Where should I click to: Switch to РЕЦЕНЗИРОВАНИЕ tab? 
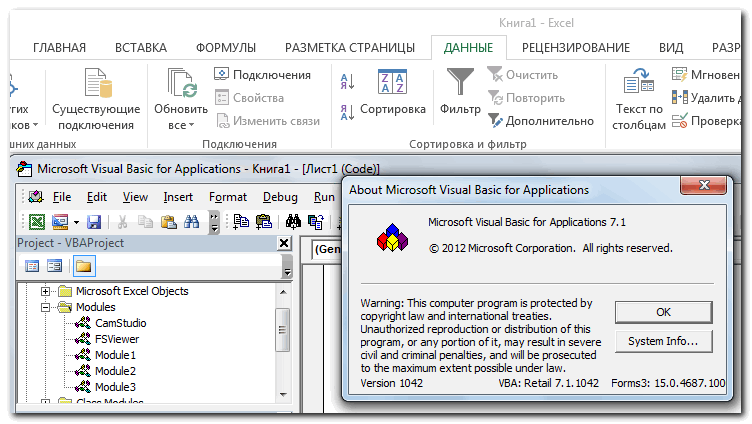click(x=576, y=48)
